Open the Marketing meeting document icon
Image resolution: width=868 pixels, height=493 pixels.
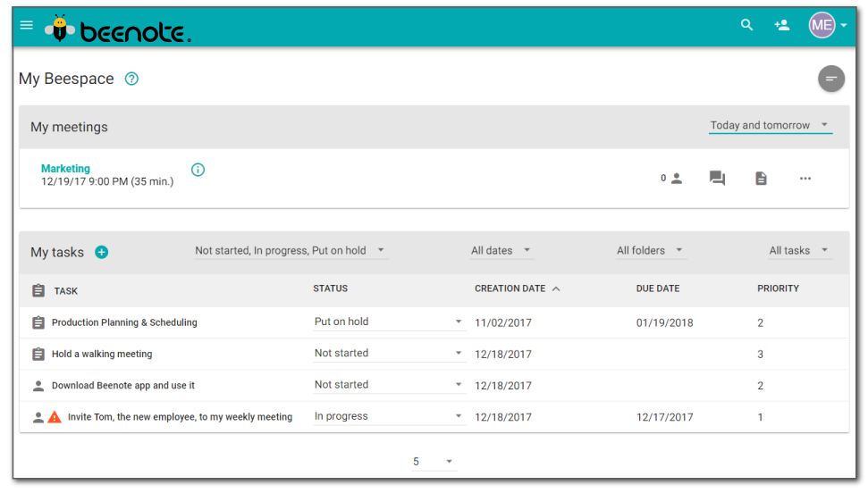[761, 179]
